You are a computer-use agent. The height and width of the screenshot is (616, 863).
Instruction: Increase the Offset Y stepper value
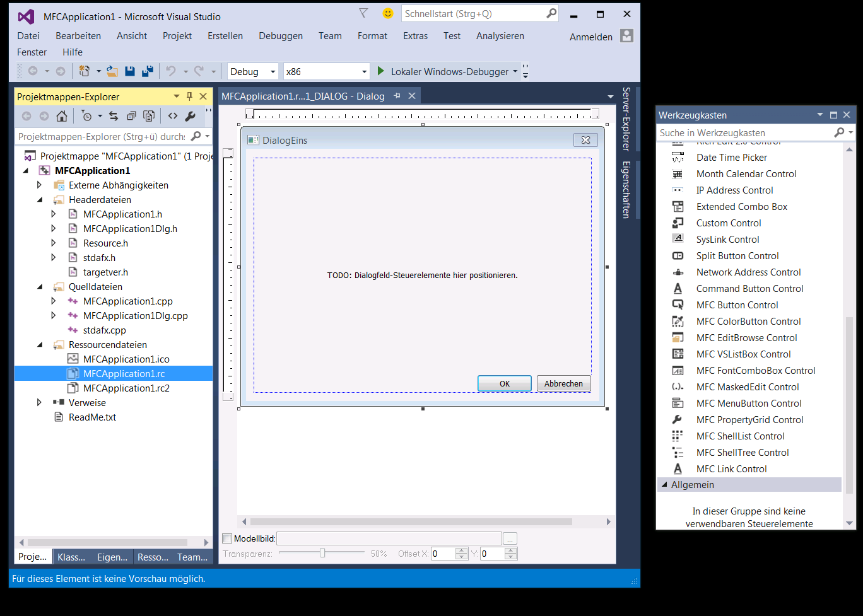(511, 550)
